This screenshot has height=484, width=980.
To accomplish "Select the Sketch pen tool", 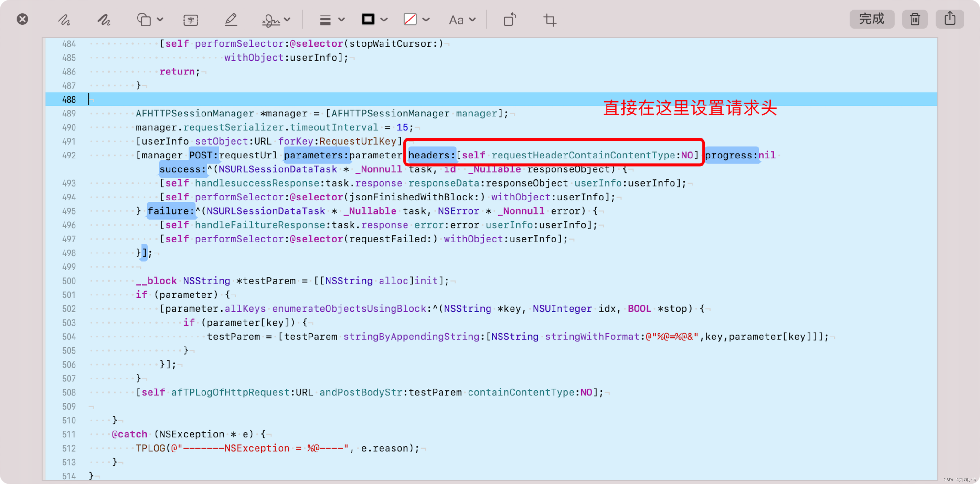I will tap(64, 19).
